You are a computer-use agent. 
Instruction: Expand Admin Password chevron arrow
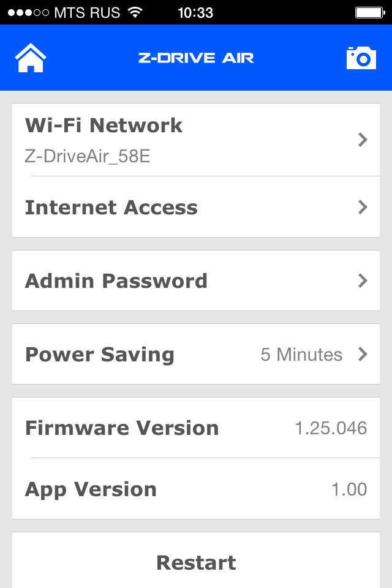[363, 281]
